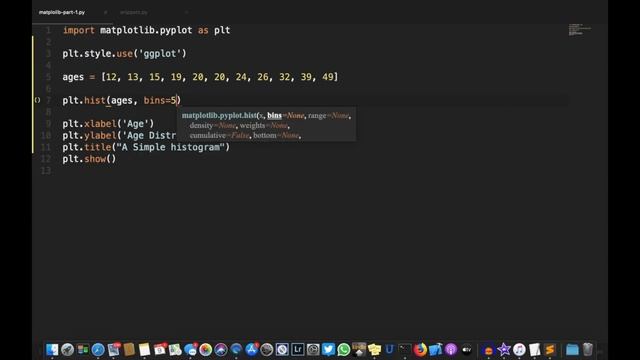Click 'show' in plt.show()
This screenshot has width=640, height=360.
pos(95,159)
